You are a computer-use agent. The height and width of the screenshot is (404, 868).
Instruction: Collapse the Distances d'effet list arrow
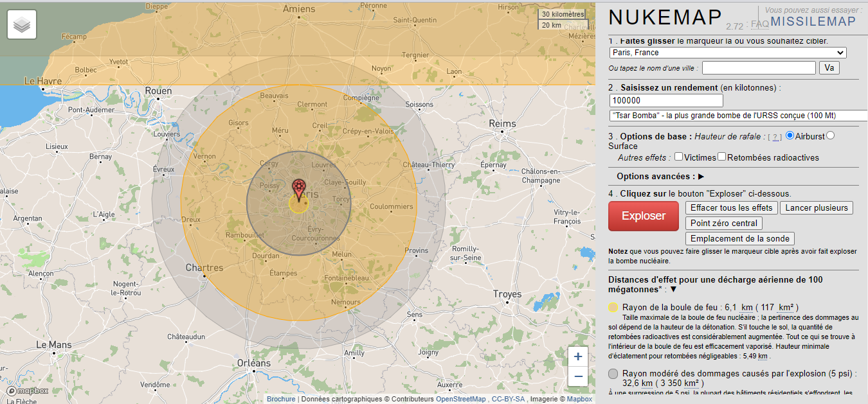tap(673, 290)
